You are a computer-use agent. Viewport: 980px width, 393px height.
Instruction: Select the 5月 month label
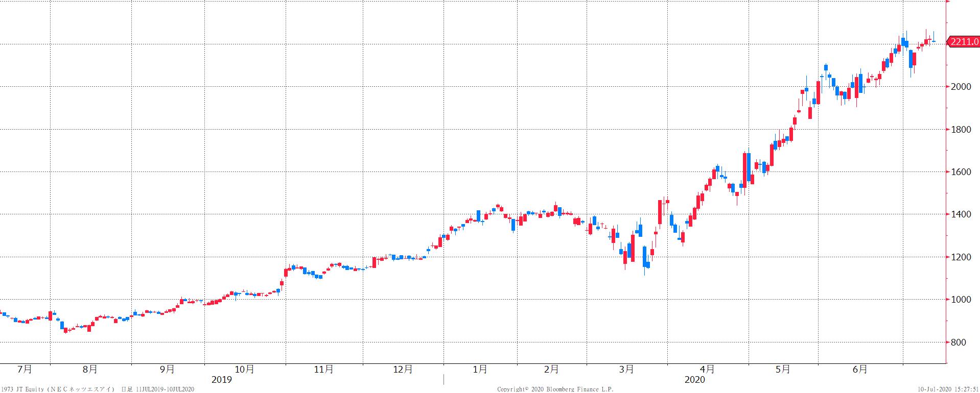point(782,369)
